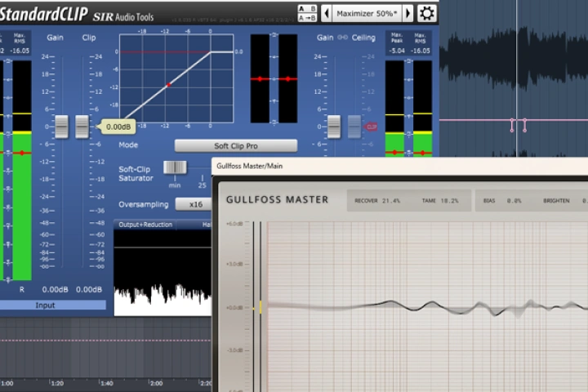The image size is (588, 392).
Task: Open StandardCLIP settings gear
Action: coord(427,14)
